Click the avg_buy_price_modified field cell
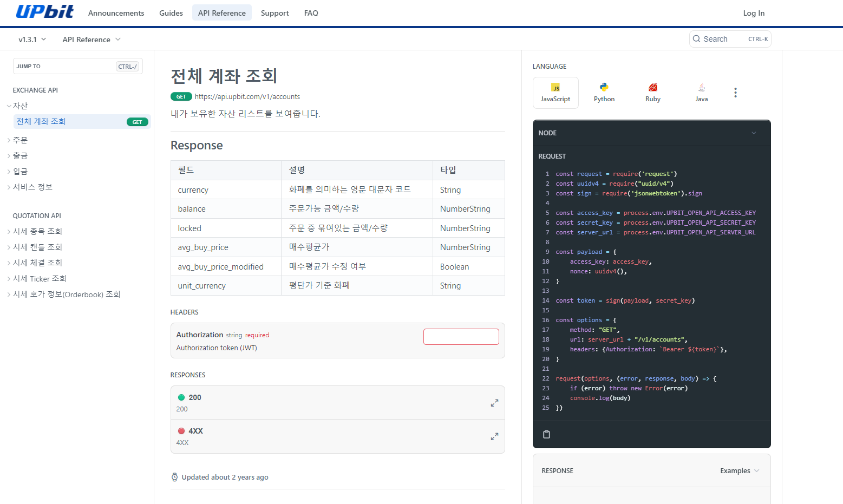This screenshot has width=843, height=504. coord(226,266)
